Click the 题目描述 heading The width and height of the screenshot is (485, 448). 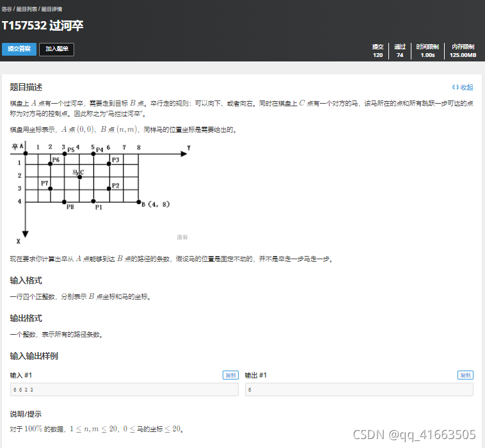(26, 87)
